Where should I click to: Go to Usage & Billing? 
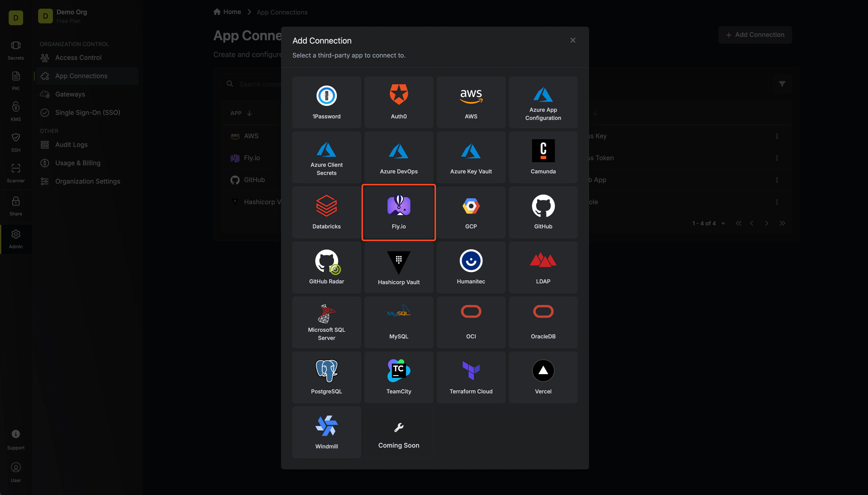pyautogui.click(x=87, y=163)
